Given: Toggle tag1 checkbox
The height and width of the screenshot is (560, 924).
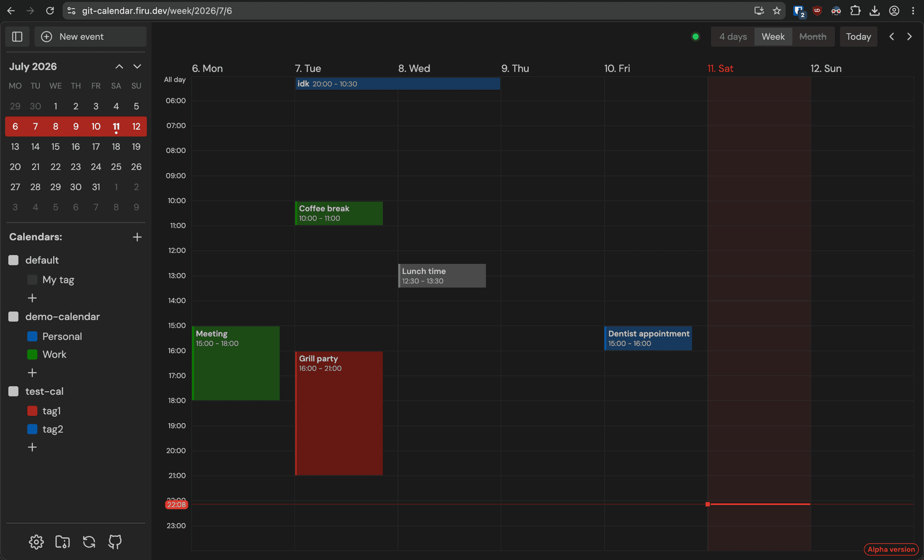Looking at the screenshot, I should [32, 411].
